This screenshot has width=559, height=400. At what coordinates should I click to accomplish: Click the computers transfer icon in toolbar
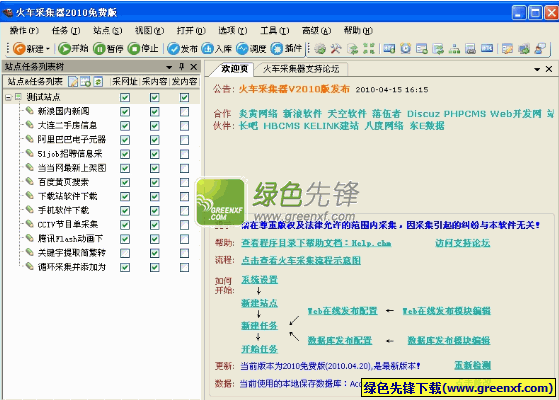pos(524,48)
